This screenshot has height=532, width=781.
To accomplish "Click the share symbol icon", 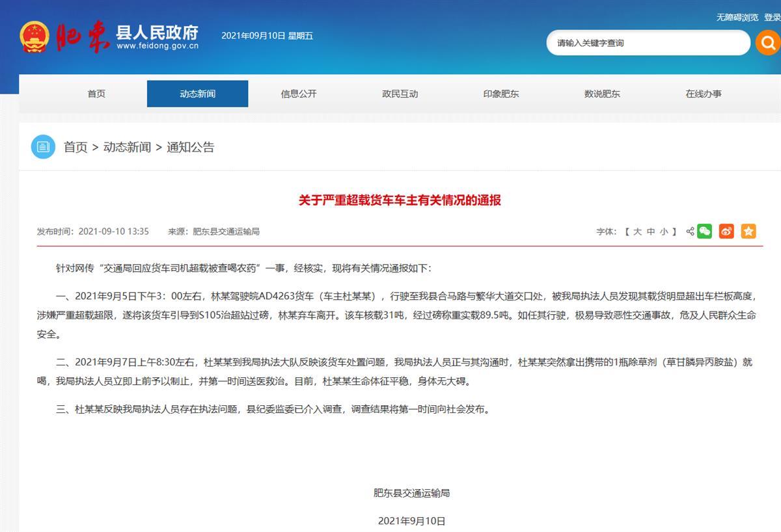I will coord(690,232).
